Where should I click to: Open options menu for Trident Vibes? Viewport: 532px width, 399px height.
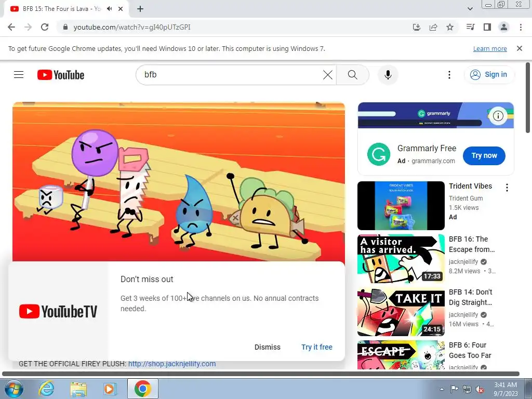[x=507, y=188]
